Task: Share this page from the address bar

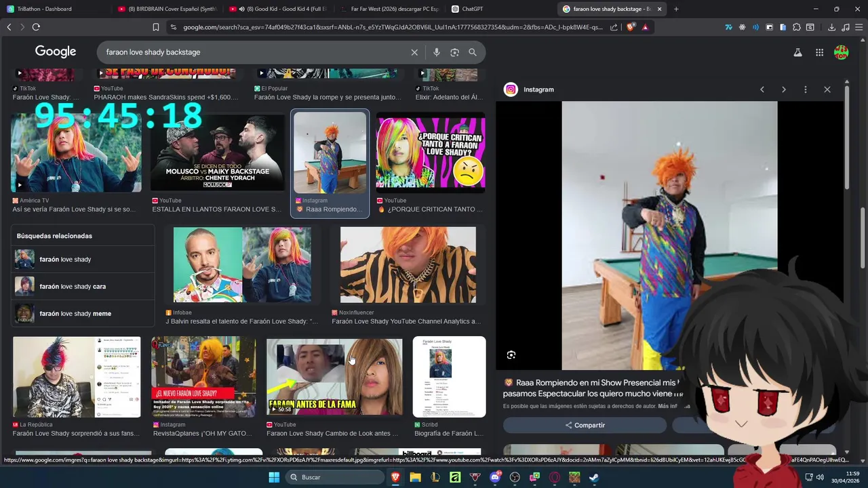Action: point(614,27)
